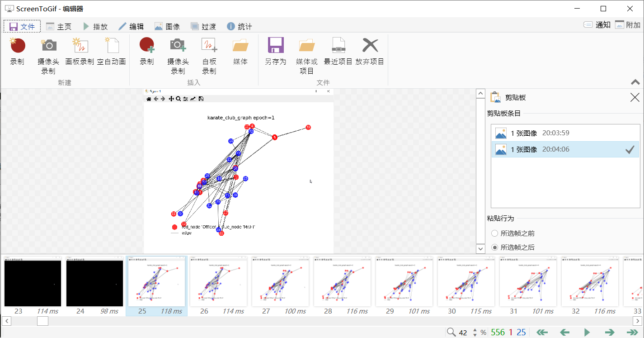Viewport: 644px width, 338px height.
Task: Increase zoom with the up stepper arrow
Action: pyautogui.click(x=474, y=329)
